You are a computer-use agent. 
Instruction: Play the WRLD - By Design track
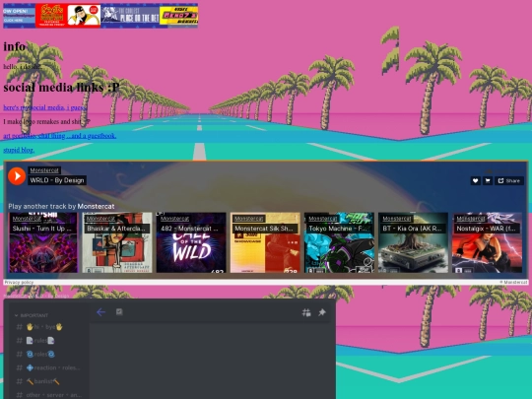(x=17, y=175)
